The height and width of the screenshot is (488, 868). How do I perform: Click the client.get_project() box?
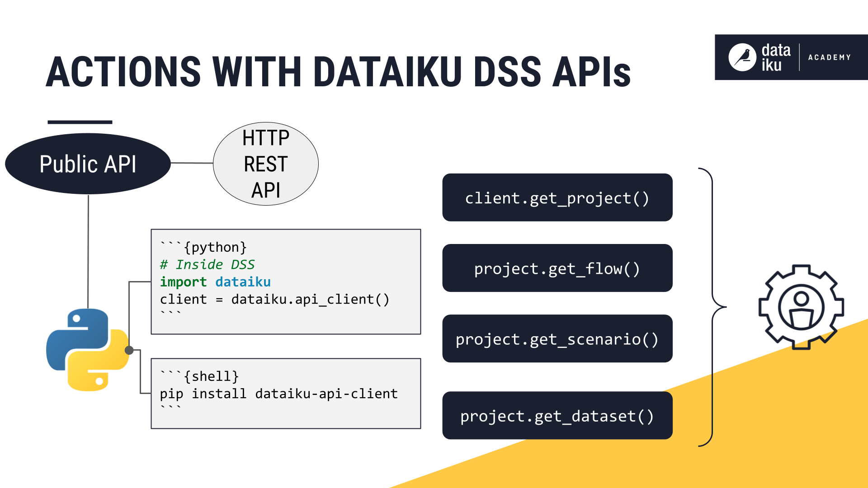[557, 197]
